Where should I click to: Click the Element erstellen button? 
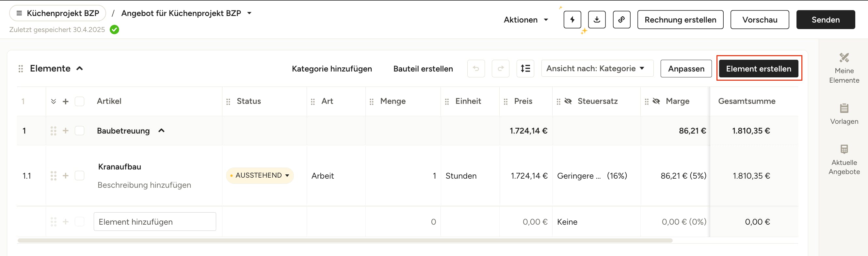pyautogui.click(x=759, y=69)
